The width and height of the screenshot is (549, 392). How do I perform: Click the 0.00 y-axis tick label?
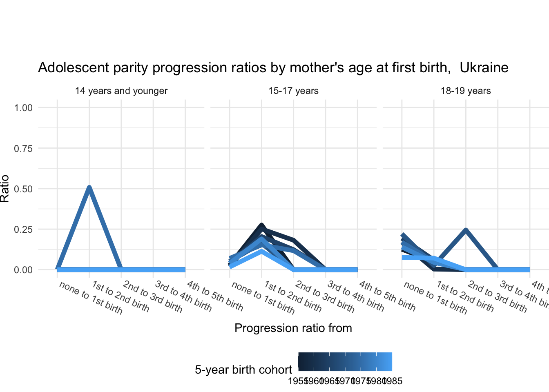pyautogui.click(x=23, y=270)
